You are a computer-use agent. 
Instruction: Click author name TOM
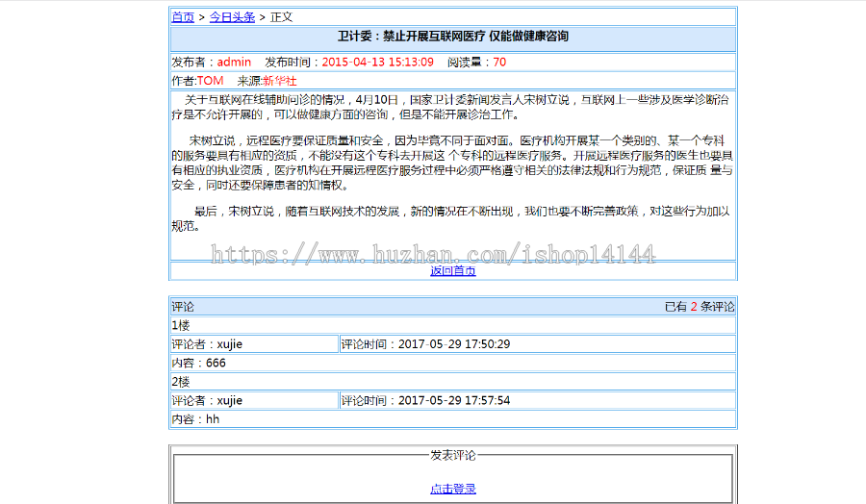coord(210,81)
